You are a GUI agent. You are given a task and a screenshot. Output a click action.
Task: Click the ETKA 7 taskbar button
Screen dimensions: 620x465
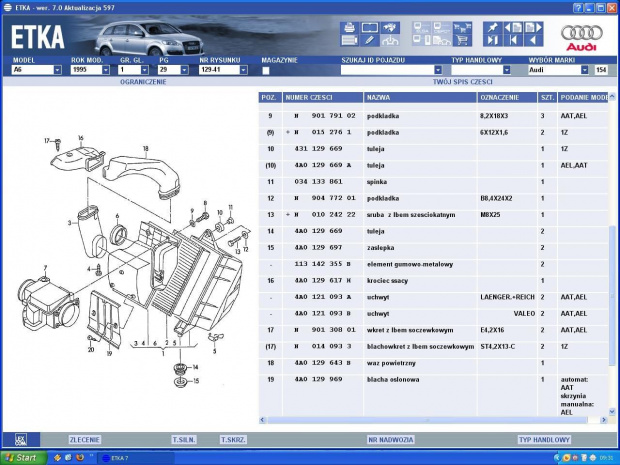(136, 458)
